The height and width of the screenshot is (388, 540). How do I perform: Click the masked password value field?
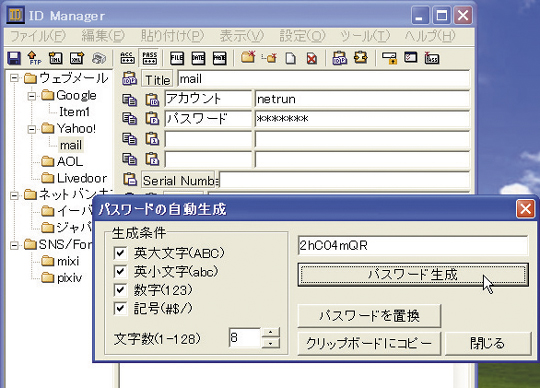[362, 119]
